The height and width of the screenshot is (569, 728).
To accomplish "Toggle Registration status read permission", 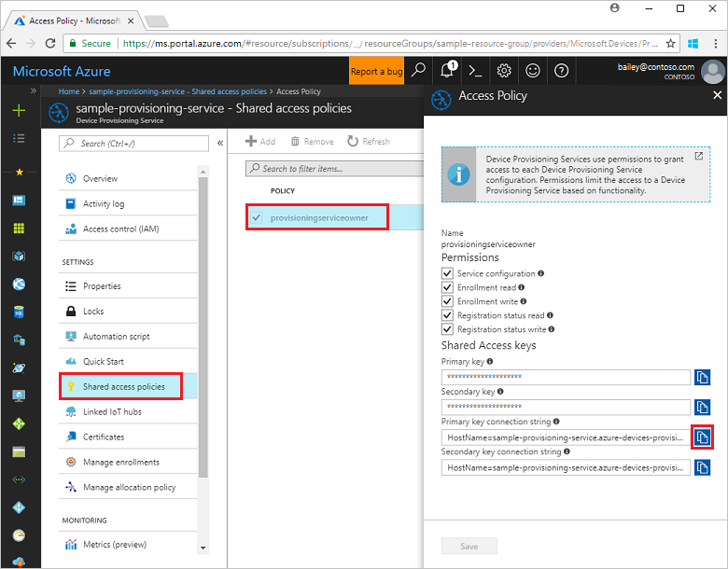I will 447,315.
